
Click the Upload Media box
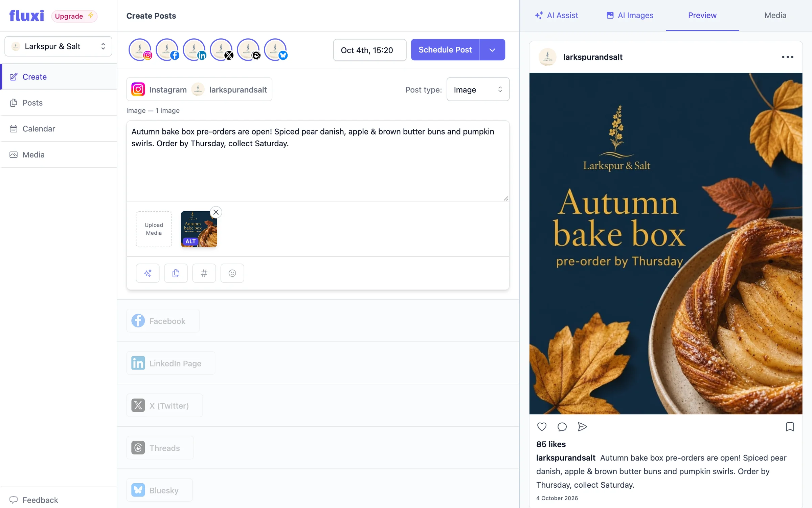click(x=154, y=229)
